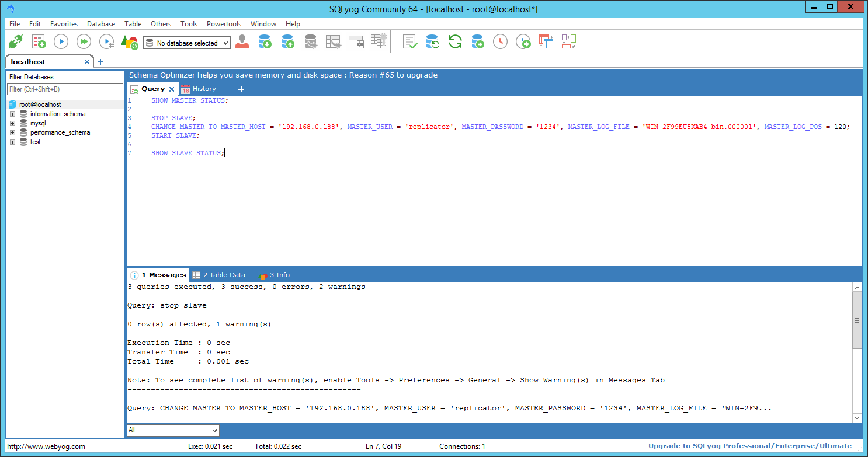This screenshot has width=868, height=457.
Task: Add a new connection tab with plus
Action: point(100,62)
